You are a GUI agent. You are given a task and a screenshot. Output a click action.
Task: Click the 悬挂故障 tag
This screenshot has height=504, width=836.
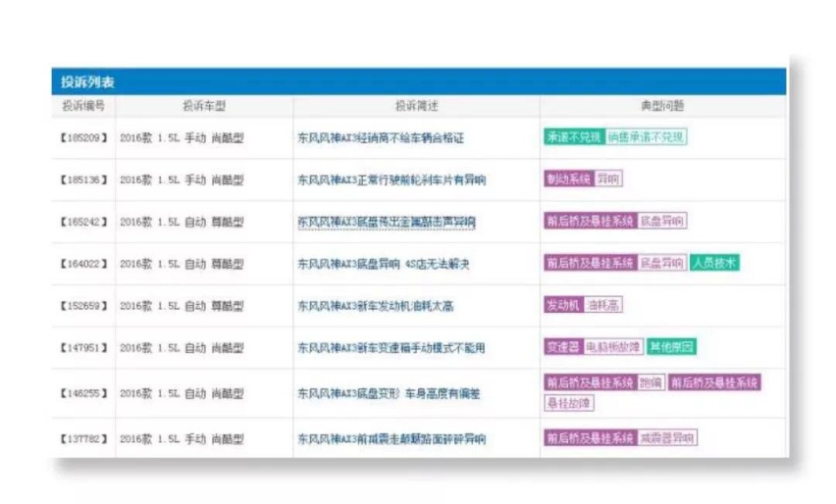click(x=569, y=403)
